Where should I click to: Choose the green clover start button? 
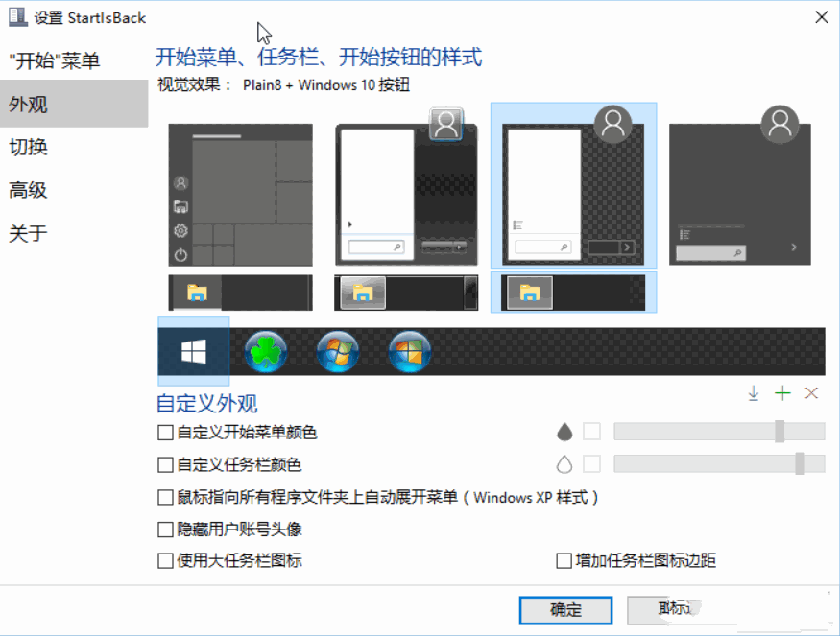266,352
